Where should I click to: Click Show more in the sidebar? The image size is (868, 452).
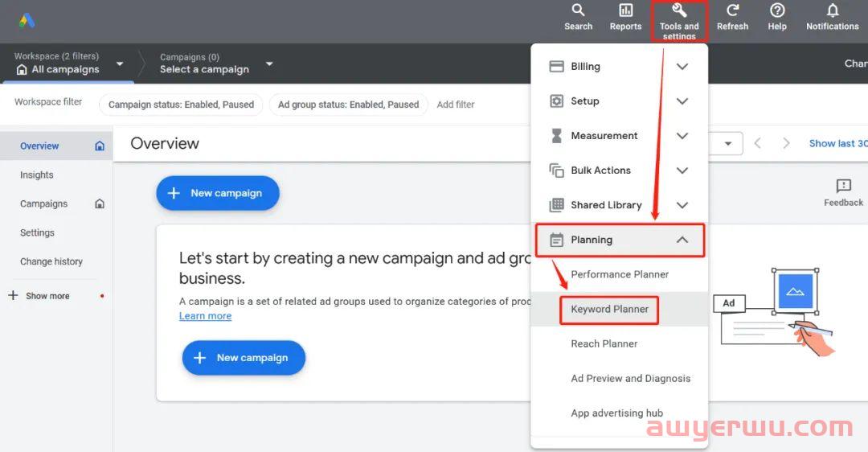coord(47,296)
